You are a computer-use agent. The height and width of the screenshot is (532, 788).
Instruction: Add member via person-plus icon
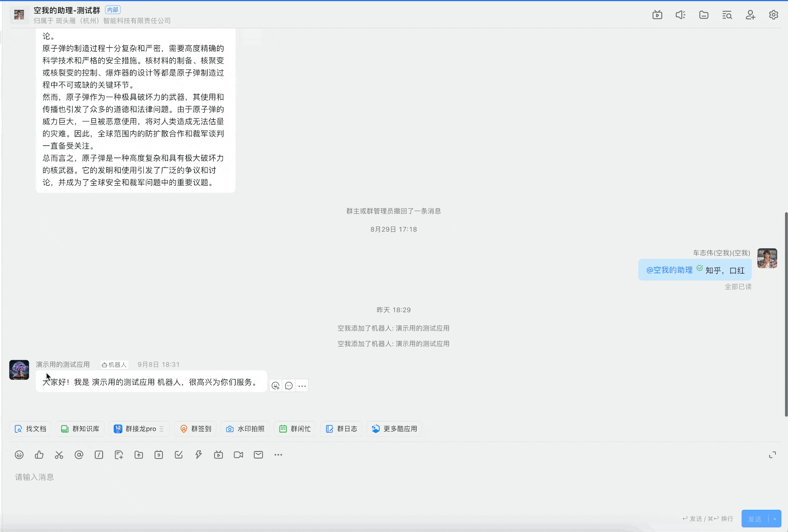[x=750, y=15]
